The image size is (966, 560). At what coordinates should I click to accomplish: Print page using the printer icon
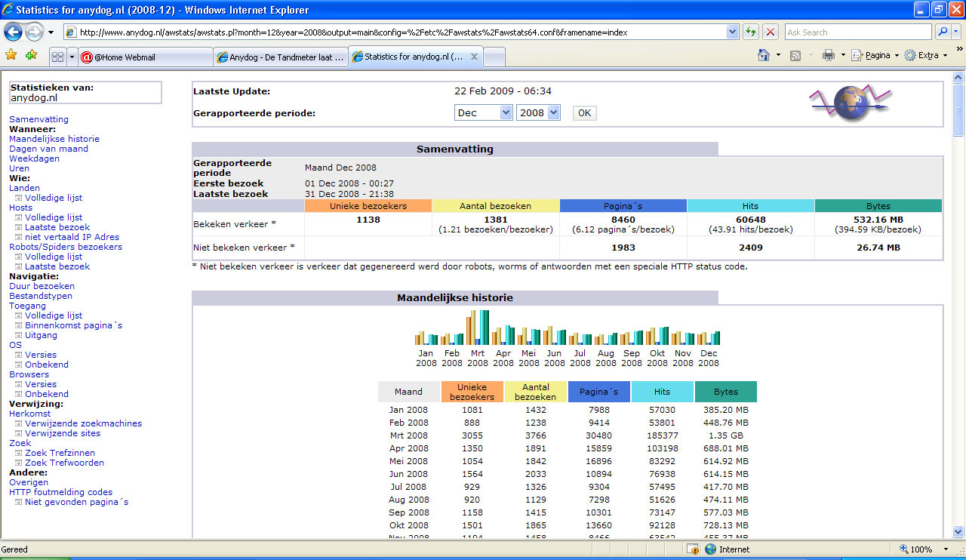point(828,55)
